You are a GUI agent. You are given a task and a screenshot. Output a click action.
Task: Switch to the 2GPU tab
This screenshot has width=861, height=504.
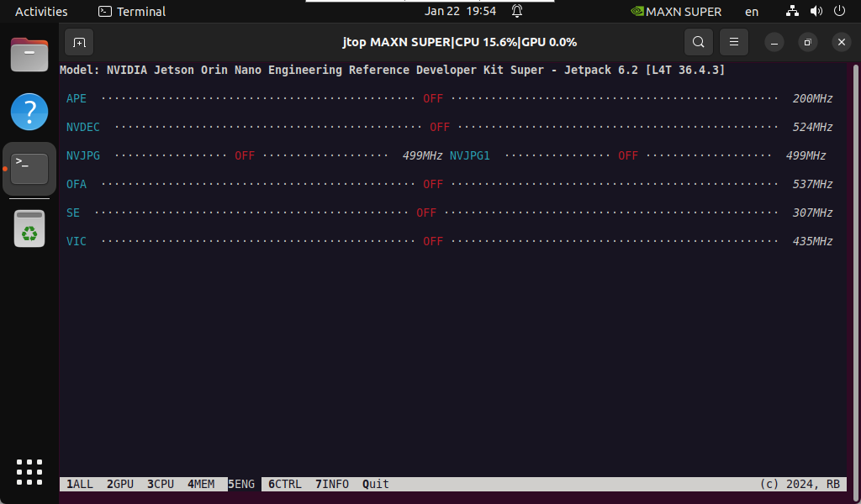click(120, 484)
